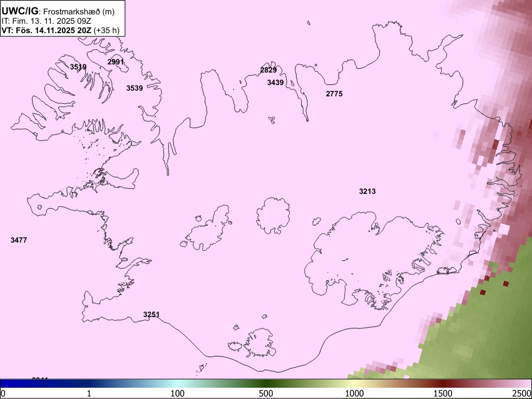532x399 pixels.
Task: Click the dark green section of color bar
Action: 266,384
